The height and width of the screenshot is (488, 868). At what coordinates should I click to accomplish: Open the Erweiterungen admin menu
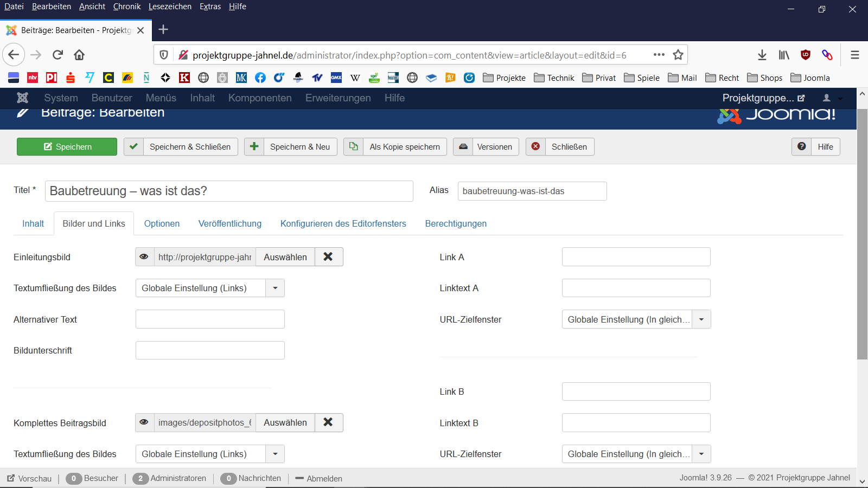(x=338, y=98)
